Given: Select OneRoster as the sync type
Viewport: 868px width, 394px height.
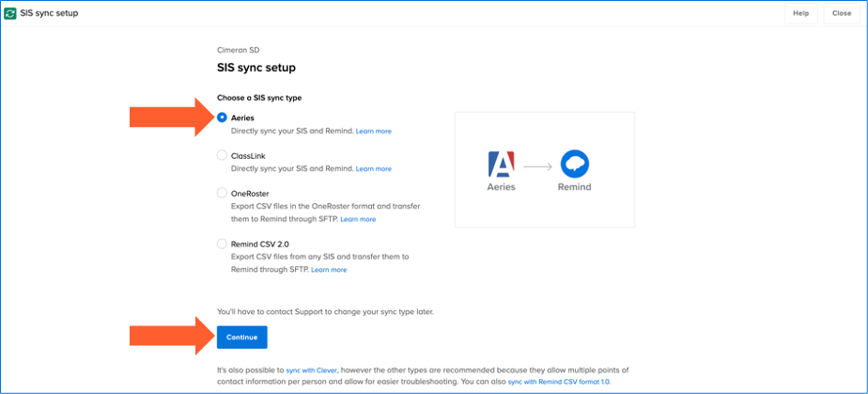Looking at the screenshot, I should [x=222, y=193].
